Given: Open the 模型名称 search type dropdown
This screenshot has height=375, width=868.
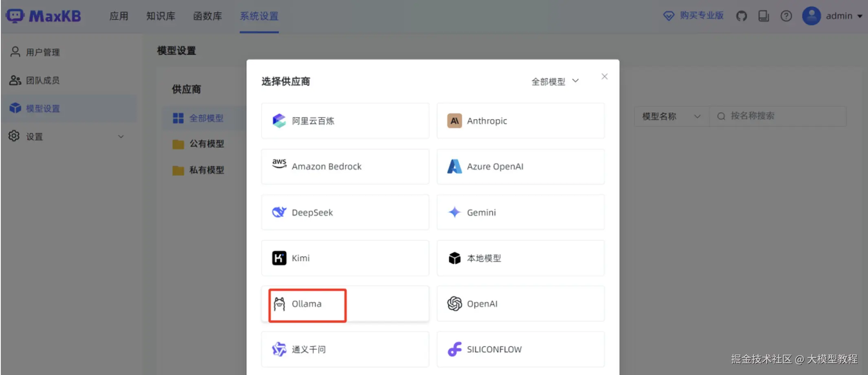Looking at the screenshot, I should (x=672, y=116).
